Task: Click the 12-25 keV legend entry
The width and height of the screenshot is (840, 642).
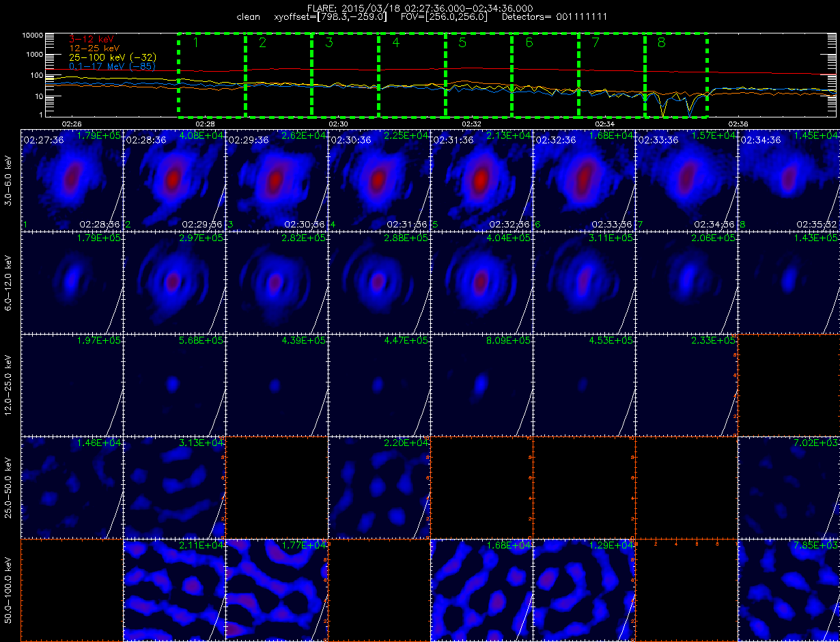Action: click(96, 48)
